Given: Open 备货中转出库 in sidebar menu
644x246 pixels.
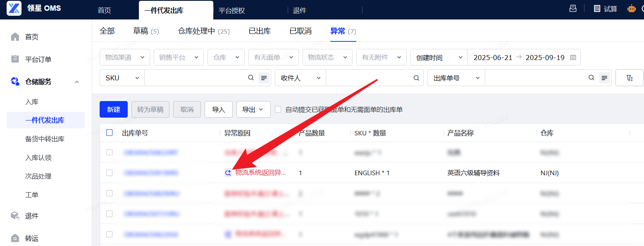Looking at the screenshot, I should point(45,139).
